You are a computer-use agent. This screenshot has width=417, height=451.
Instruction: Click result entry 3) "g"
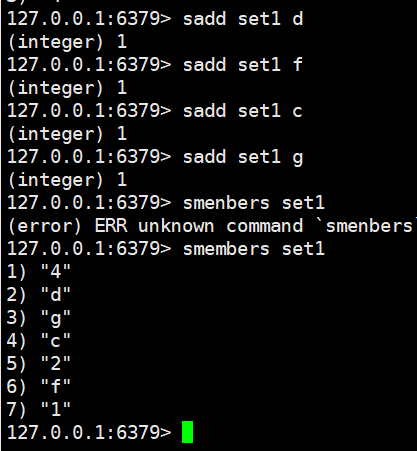click(39, 318)
